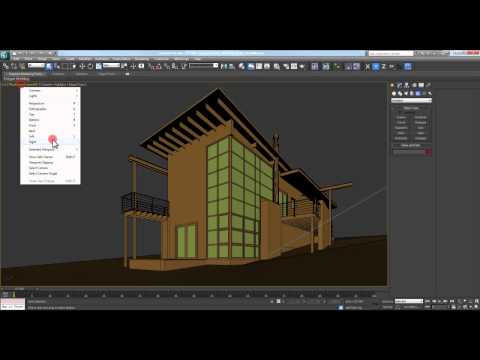Choose Right view from the viewport menu

click(x=50, y=142)
